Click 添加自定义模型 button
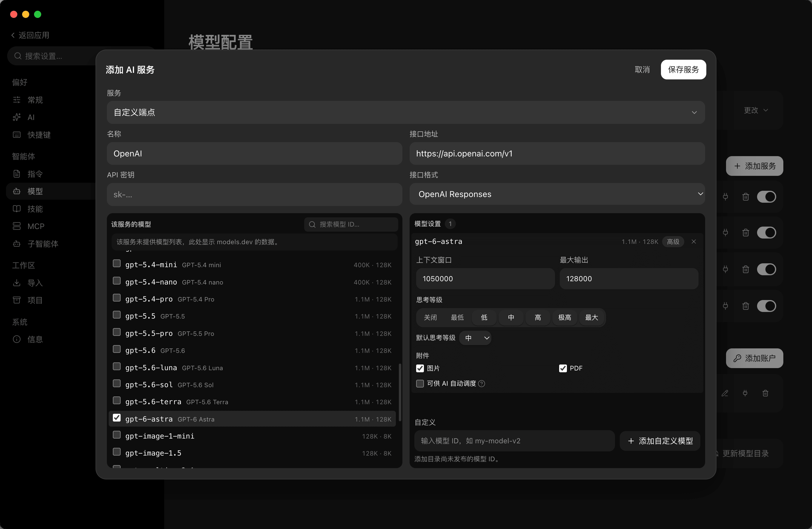 [660, 441]
